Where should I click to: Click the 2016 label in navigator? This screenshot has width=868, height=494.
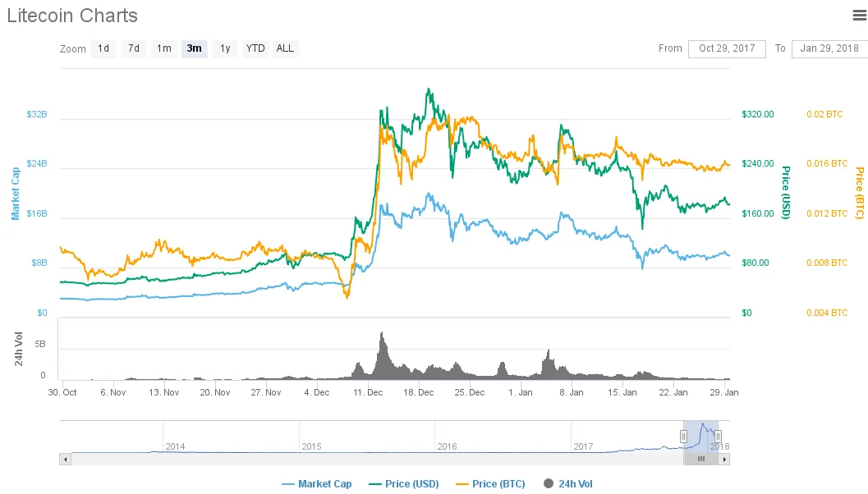click(x=448, y=446)
